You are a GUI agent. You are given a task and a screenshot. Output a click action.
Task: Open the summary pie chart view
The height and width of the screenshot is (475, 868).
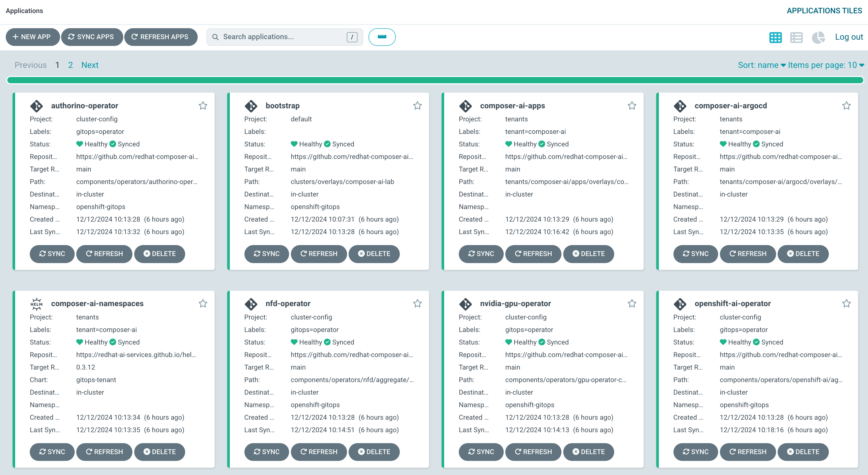(818, 37)
